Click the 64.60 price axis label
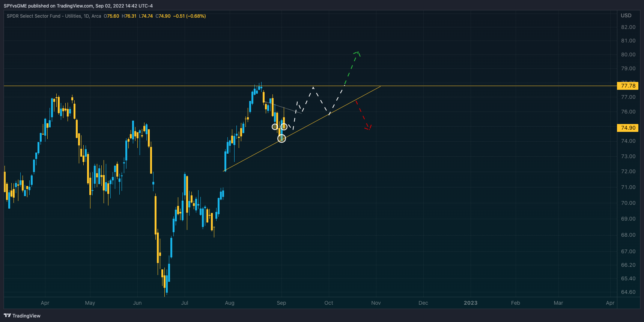The height and width of the screenshot is (322, 644). tap(628, 292)
